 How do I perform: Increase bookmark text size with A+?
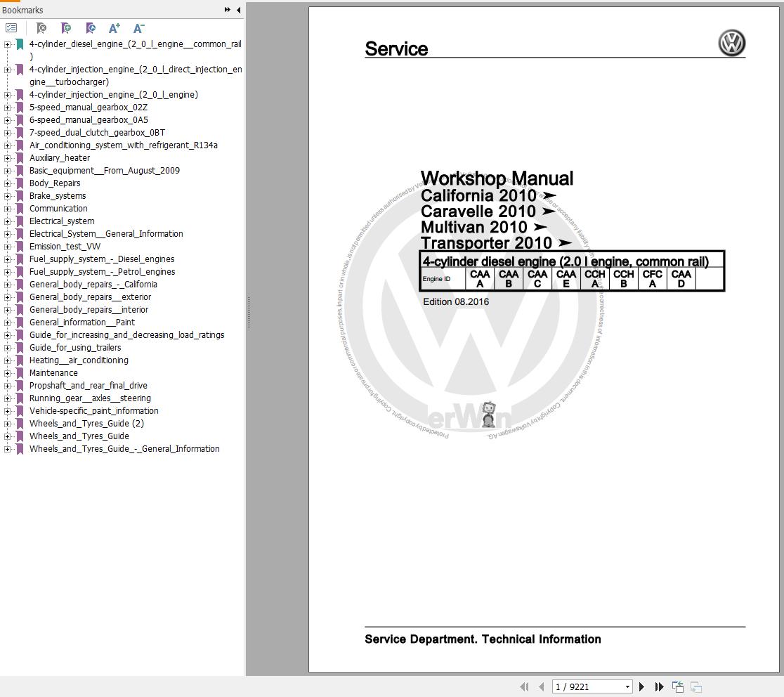coord(115,28)
